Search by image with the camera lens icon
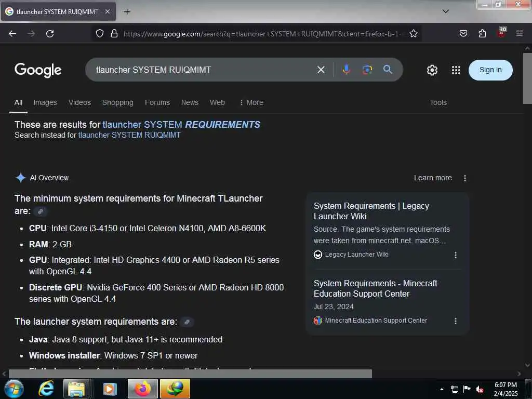532x399 pixels. pyautogui.click(x=367, y=70)
